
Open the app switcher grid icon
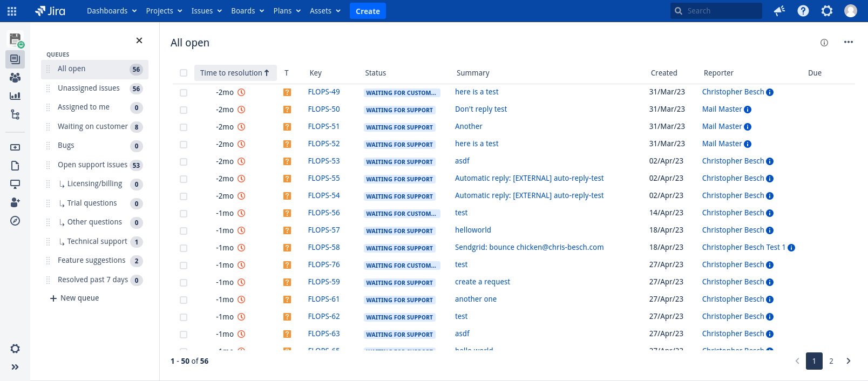pyautogui.click(x=12, y=11)
